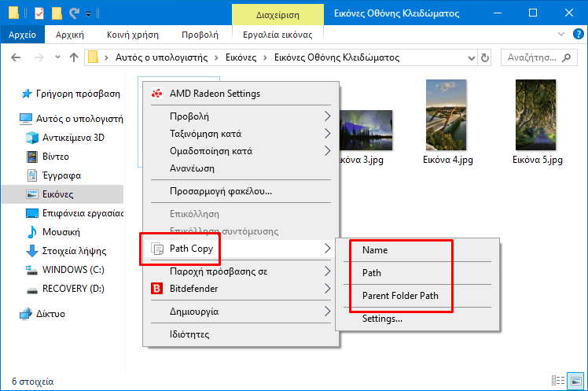Image resolution: width=588 pixels, height=391 pixels.
Task: Open Settings... in Path Copy submenu
Action: click(382, 319)
